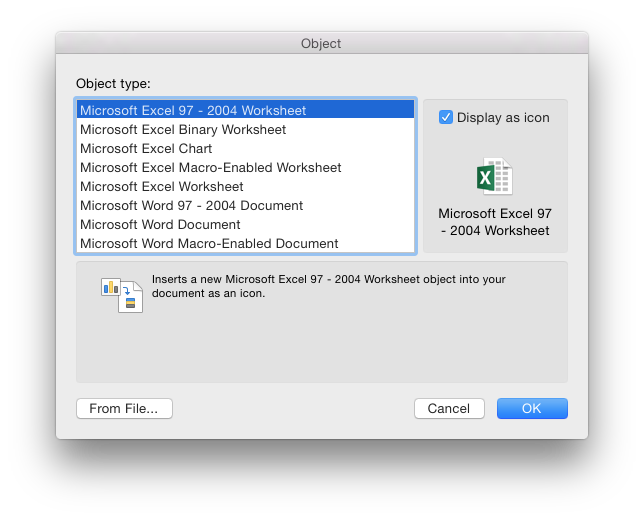Image resolution: width=644 pixels, height=519 pixels.
Task: Choose Microsoft Word Document entry
Action: tap(245, 225)
